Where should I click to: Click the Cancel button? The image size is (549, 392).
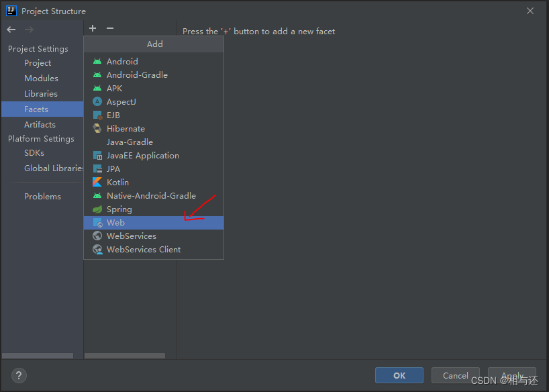pyautogui.click(x=455, y=375)
